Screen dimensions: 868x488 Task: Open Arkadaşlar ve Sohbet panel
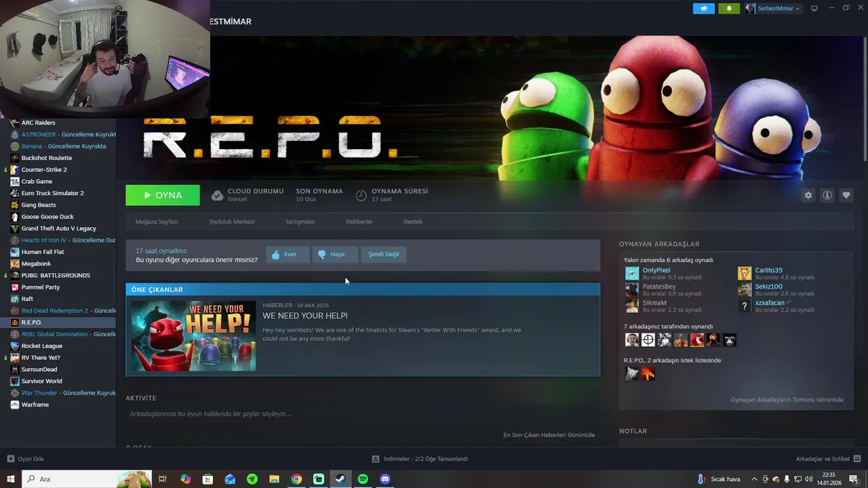(828, 459)
